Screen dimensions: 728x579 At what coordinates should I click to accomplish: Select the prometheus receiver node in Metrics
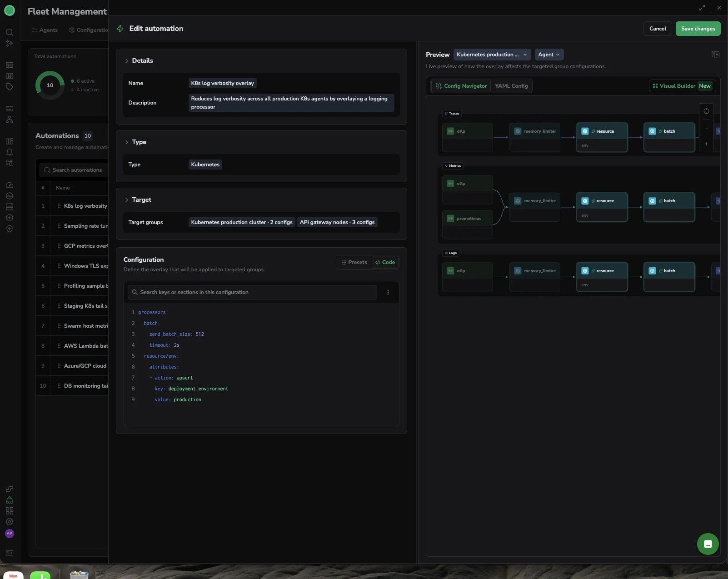coord(468,224)
